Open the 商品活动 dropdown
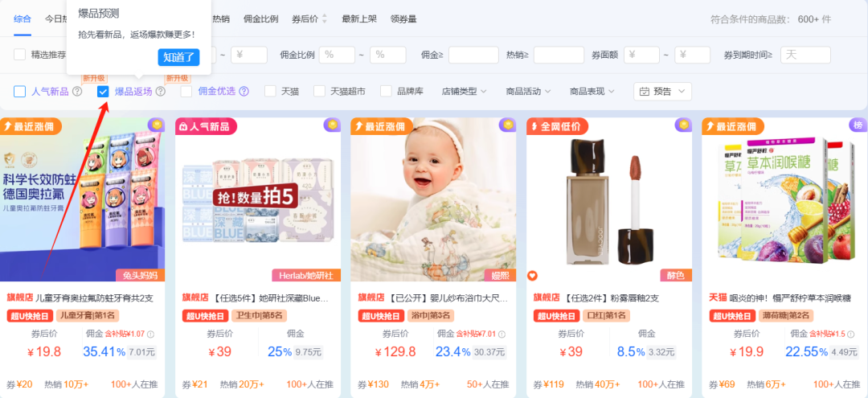Image resolution: width=868 pixels, height=398 pixels. pos(529,92)
